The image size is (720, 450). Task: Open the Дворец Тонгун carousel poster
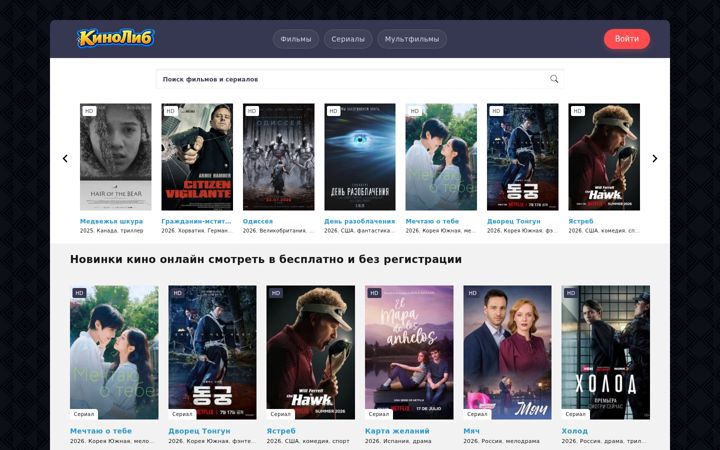[x=523, y=157]
